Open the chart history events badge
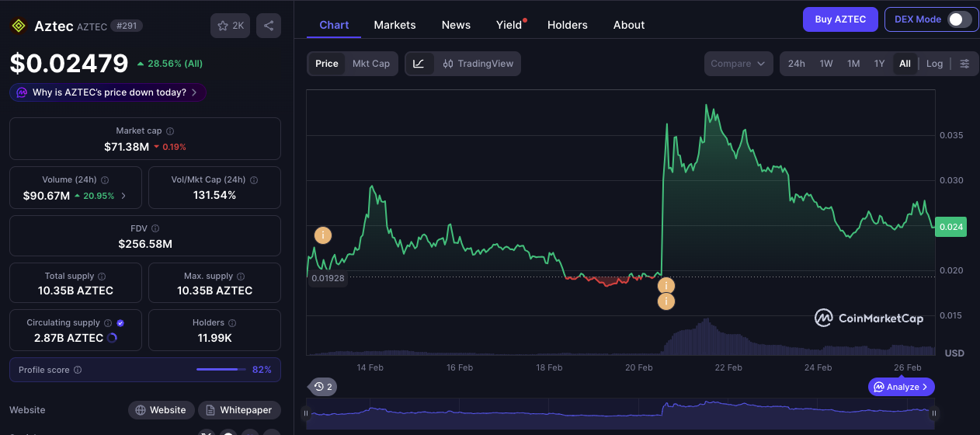Screen dimensions: 980x435 click(x=323, y=386)
